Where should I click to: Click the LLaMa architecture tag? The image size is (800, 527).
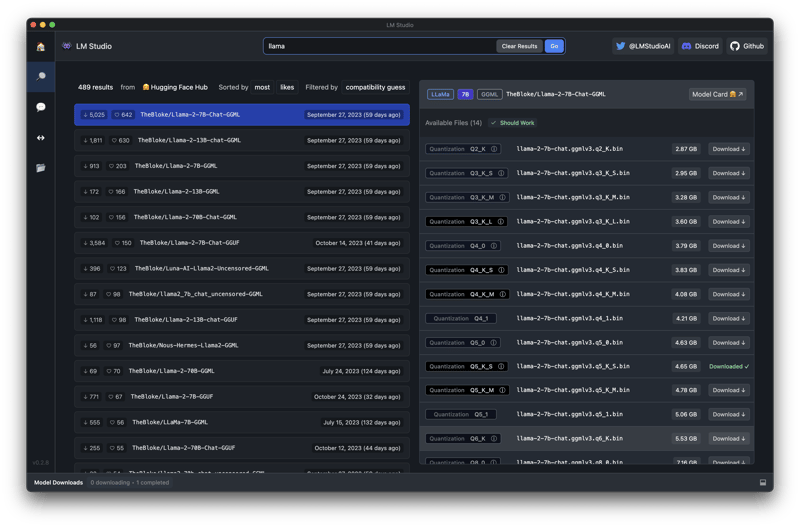tap(440, 94)
